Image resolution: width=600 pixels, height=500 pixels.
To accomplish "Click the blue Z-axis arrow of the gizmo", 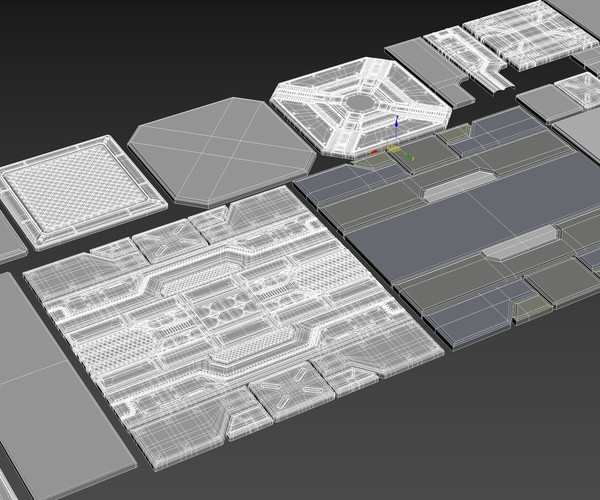I will tap(397, 122).
